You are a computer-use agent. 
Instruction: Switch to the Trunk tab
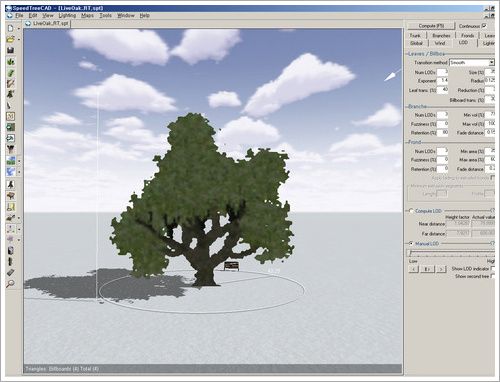pos(415,35)
